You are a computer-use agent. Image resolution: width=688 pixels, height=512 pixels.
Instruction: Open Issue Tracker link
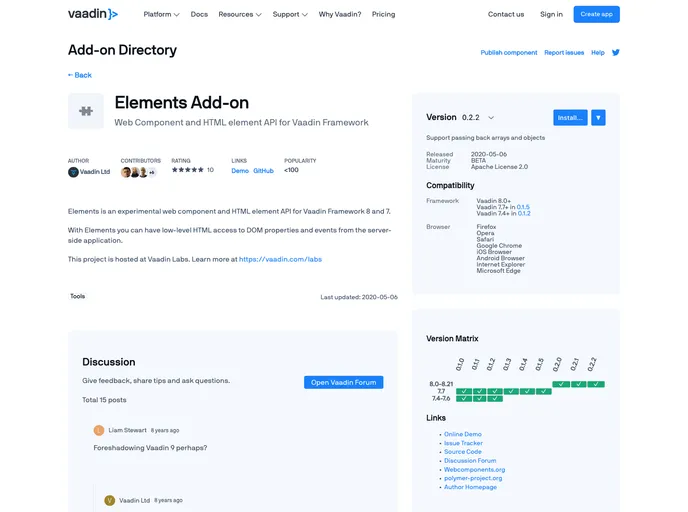463,443
